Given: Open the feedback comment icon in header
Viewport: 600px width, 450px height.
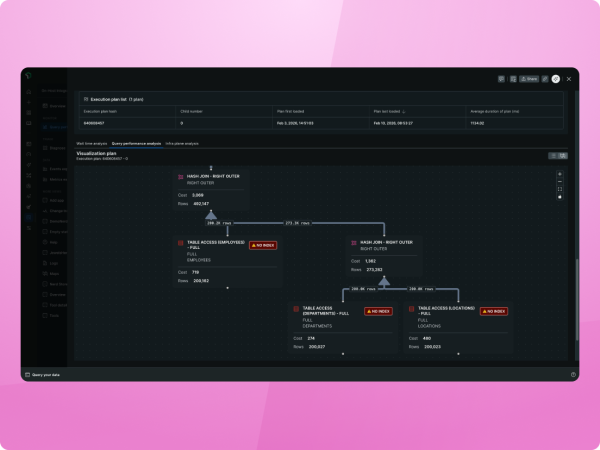Looking at the screenshot, I should [x=501, y=79].
